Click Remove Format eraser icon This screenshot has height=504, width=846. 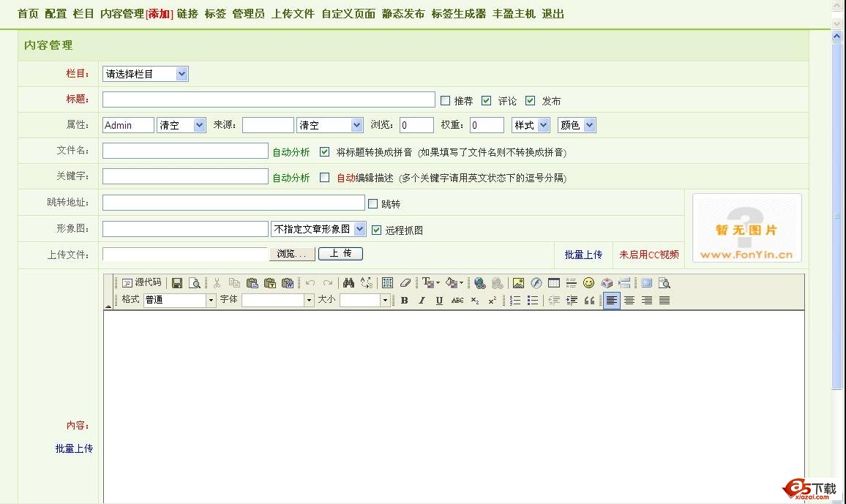[x=405, y=283]
